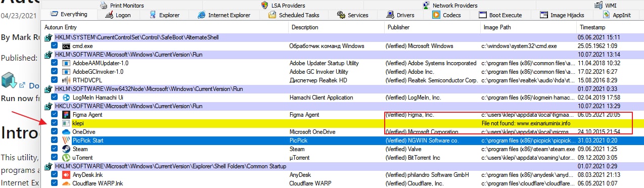This screenshot has width=644, height=188.
Task: Disable the Figma Agent entry checkbox
Action: tap(54, 115)
